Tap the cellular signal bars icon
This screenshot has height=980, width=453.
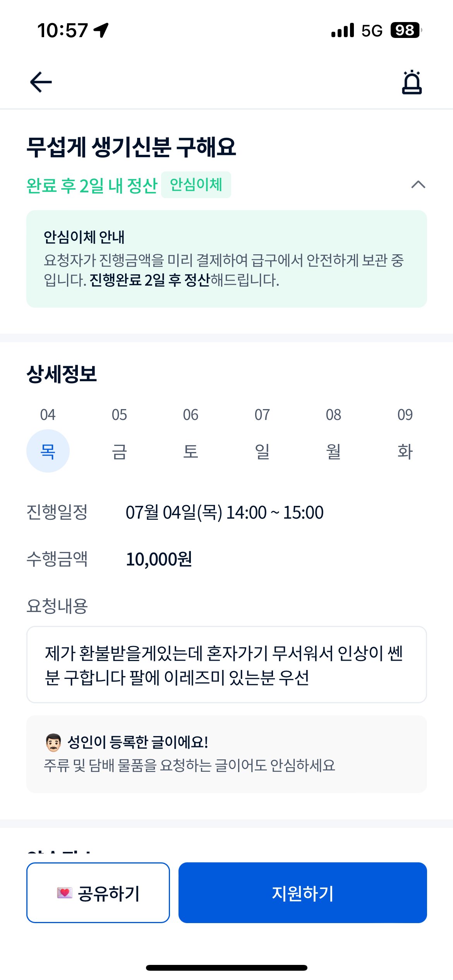343,30
